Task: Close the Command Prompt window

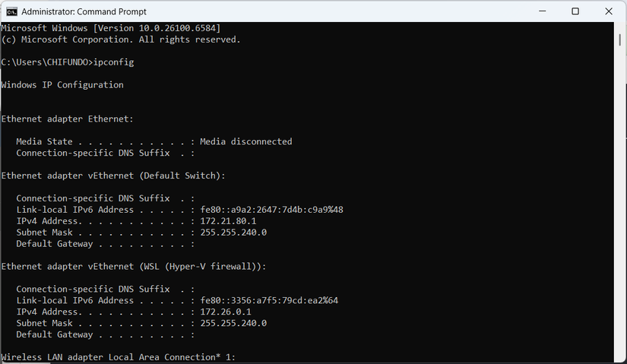Action: coord(610,11)
